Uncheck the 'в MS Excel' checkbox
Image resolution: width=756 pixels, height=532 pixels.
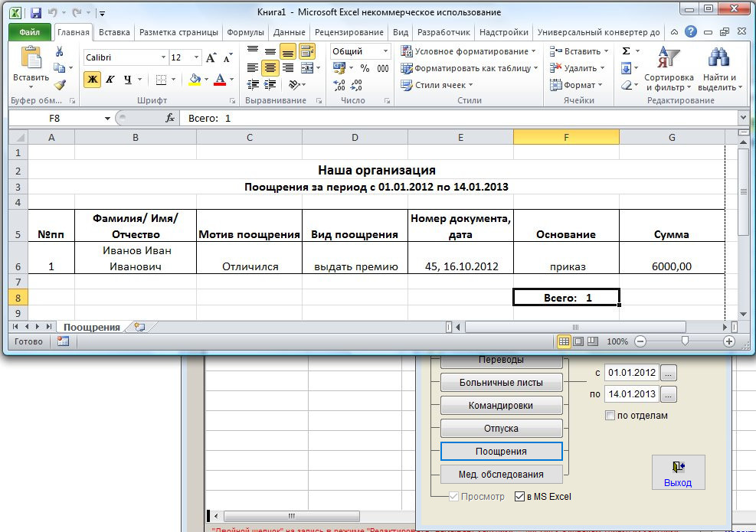click(520, 496)
